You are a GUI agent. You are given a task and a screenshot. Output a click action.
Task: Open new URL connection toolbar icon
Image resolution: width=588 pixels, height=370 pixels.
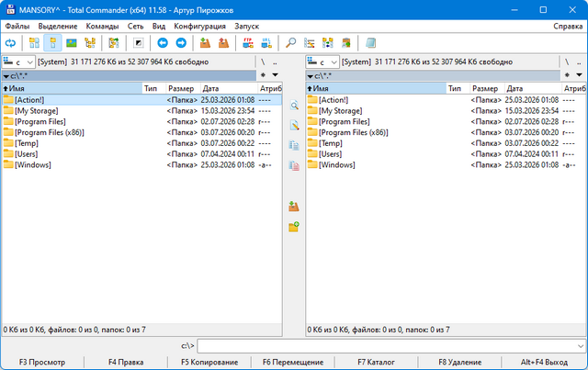point(266,43)
